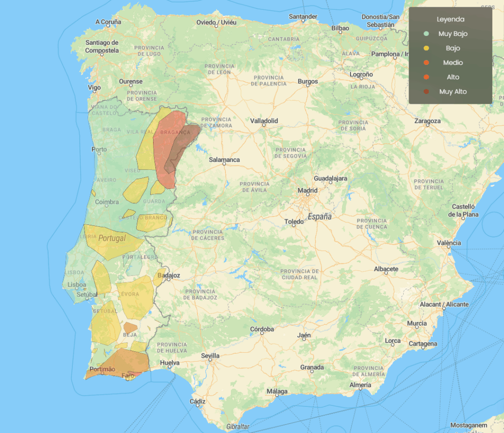
Task: Click the Muy Bajo legend label text
Action: [453, 34]
